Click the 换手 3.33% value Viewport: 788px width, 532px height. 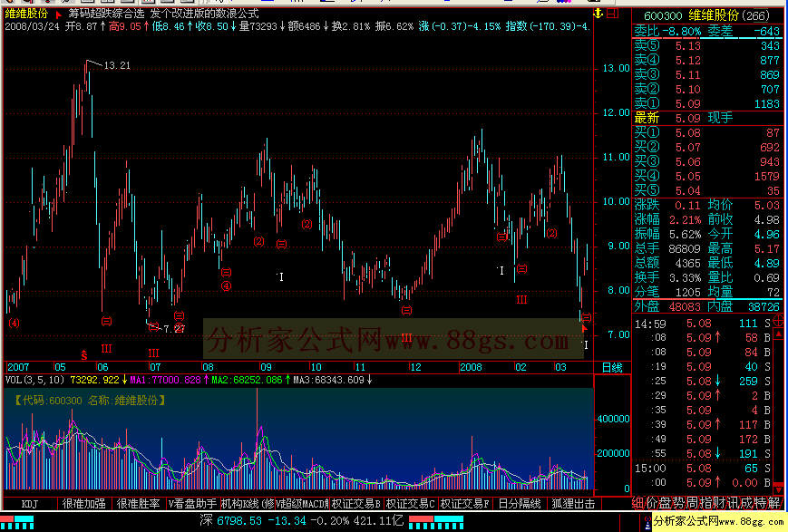(685, 278)
